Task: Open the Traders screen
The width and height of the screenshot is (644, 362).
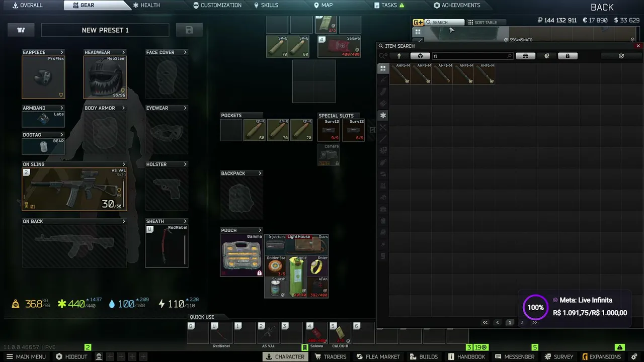Action: (331, 356)
